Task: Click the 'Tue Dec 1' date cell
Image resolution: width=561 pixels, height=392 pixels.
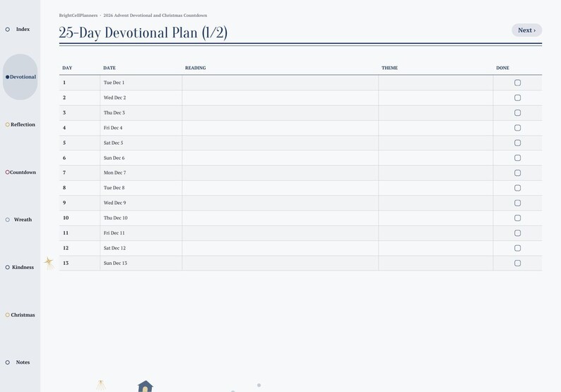Action: click(141, 83)
